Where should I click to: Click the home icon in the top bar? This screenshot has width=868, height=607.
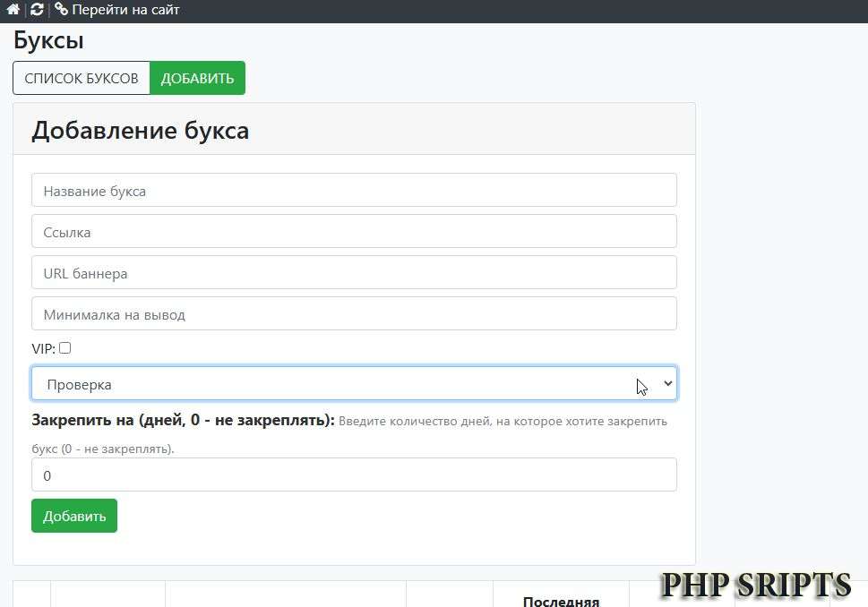click(x=12, y=10)
